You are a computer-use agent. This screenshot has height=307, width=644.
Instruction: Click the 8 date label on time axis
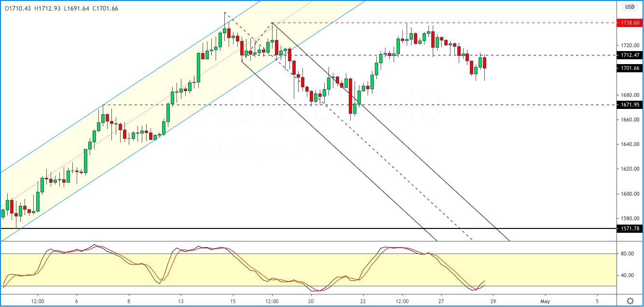pos(129,301)
